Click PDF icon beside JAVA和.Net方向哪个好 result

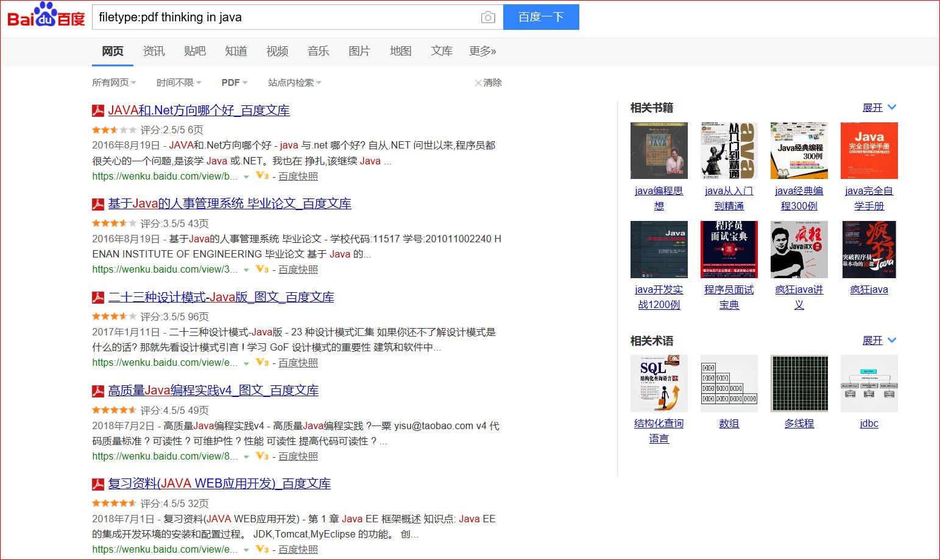coord(97,111)
